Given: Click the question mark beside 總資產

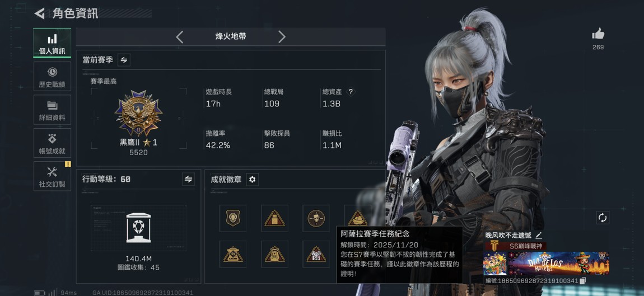Looking at the screenshot, I should pos(351,92).
